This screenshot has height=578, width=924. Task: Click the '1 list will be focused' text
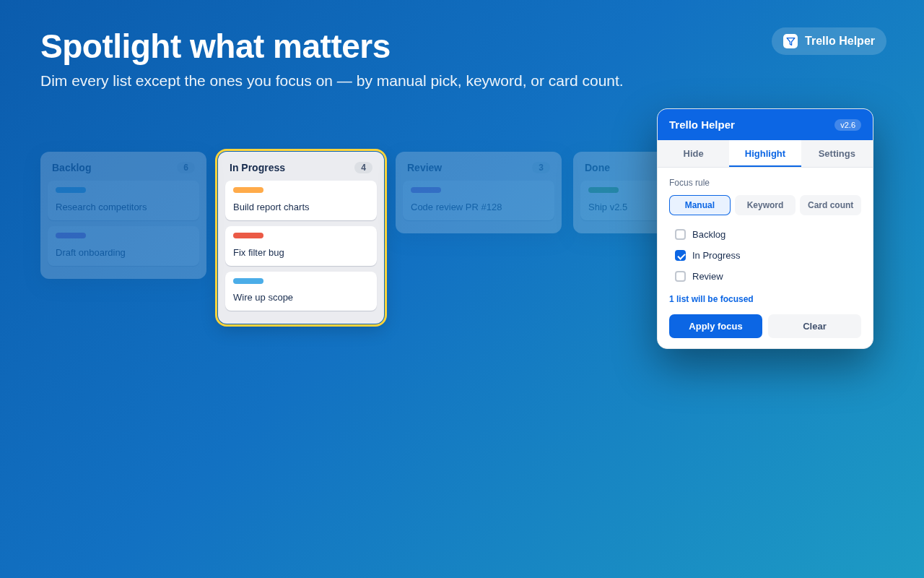tap(711, 299)
